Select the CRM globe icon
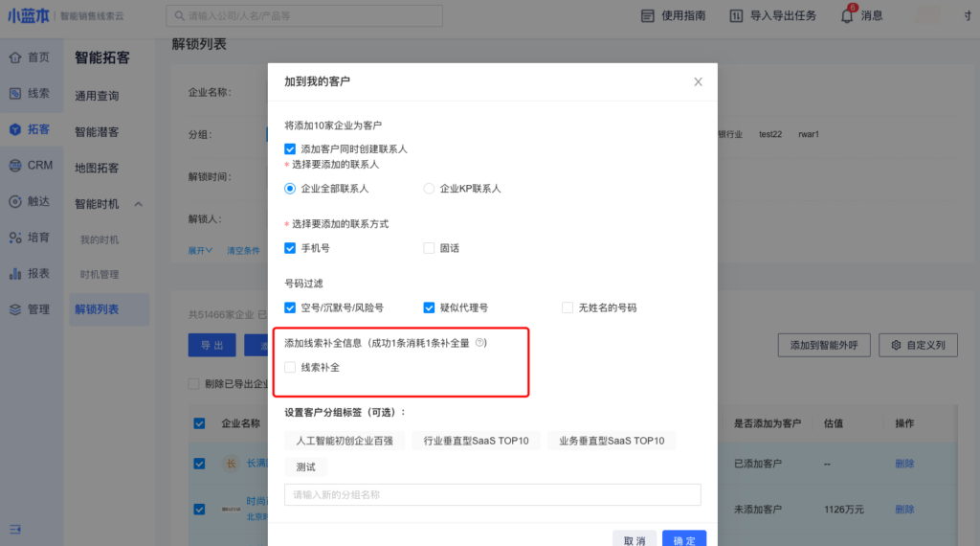Screen dimensions: 980x546 (15, 166)
